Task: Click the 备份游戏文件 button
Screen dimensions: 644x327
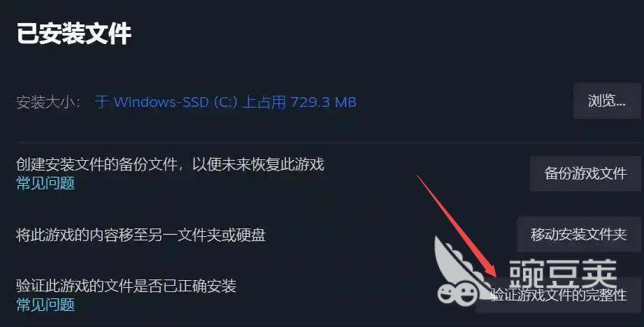Action: coord(585,173)
